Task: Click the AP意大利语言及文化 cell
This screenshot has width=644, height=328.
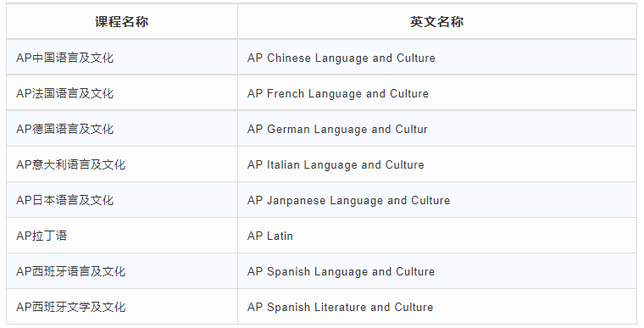Action: 121,164
